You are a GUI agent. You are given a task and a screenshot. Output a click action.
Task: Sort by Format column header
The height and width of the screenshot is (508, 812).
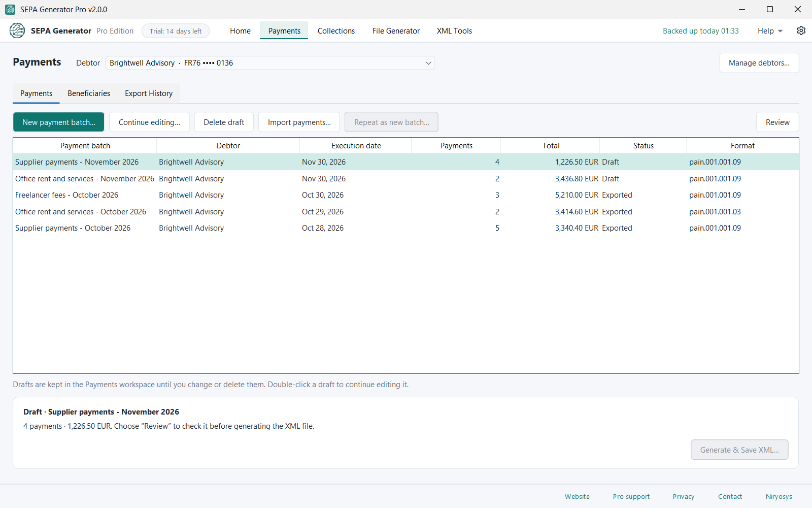click(742, 146)
